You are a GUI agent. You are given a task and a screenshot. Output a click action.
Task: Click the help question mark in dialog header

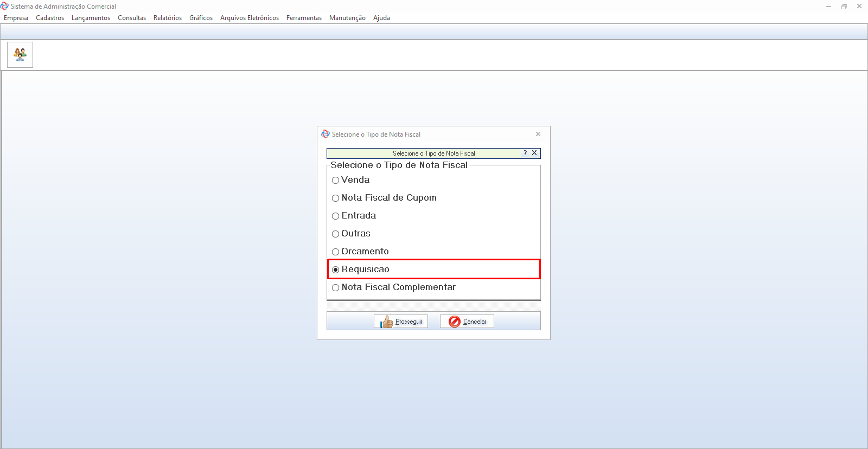tap(525, 153)
